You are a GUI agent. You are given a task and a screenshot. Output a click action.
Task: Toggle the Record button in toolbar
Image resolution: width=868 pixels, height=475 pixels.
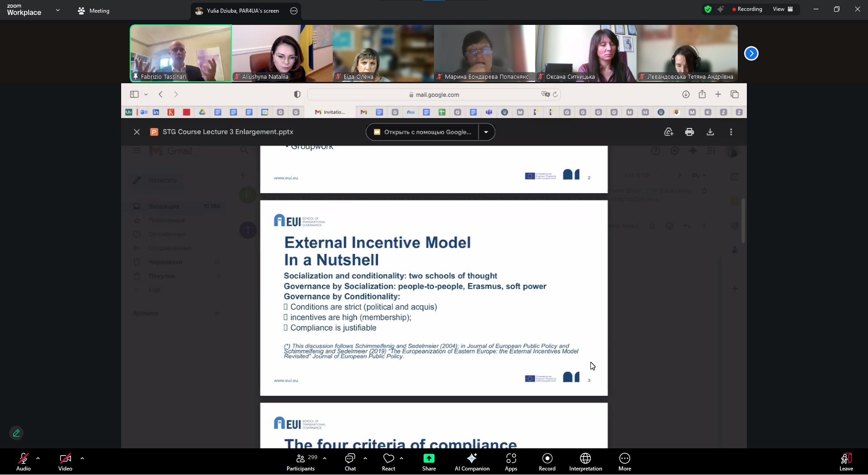point(547,461)
